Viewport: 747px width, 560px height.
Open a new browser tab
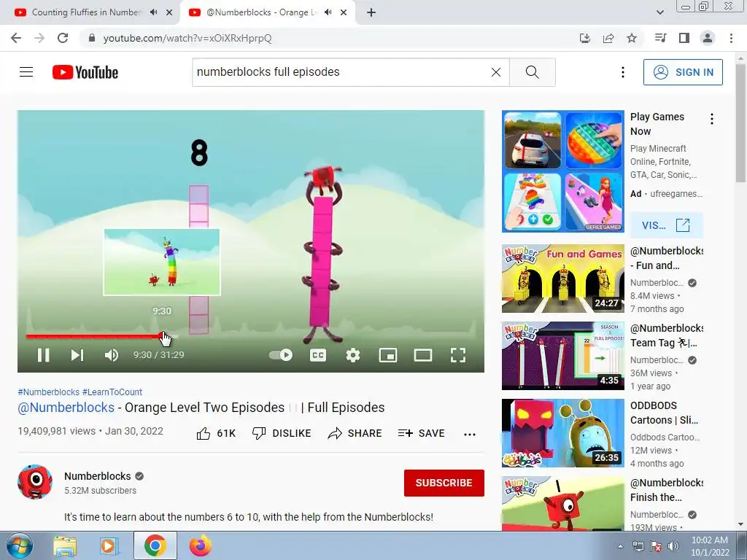(x=371, y=13)
